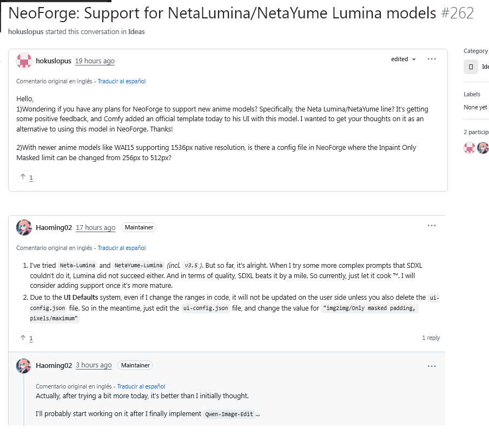Translate the 17 hours ago comment to Spanish
Screen dimensions: 489x448
(x=122, y=248)
